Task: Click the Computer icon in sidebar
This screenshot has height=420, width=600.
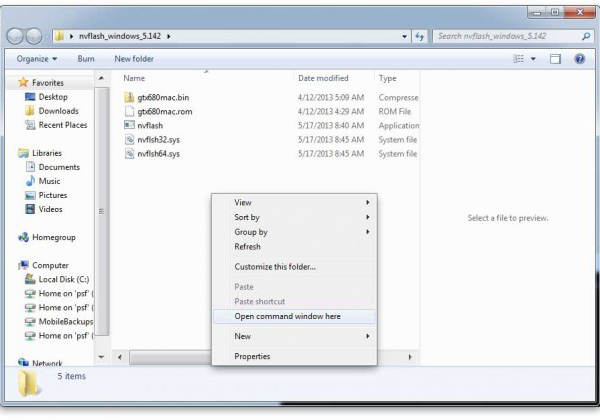Action: [x=23, y=265]
